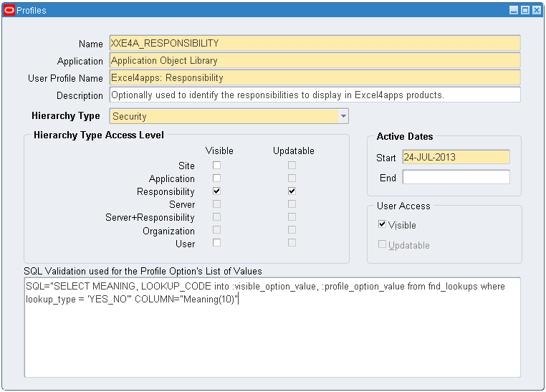The height and width of the screenshot is (392, 546).
Task: Toggle User level Visible checkbox
Action: tap(216, 243)
